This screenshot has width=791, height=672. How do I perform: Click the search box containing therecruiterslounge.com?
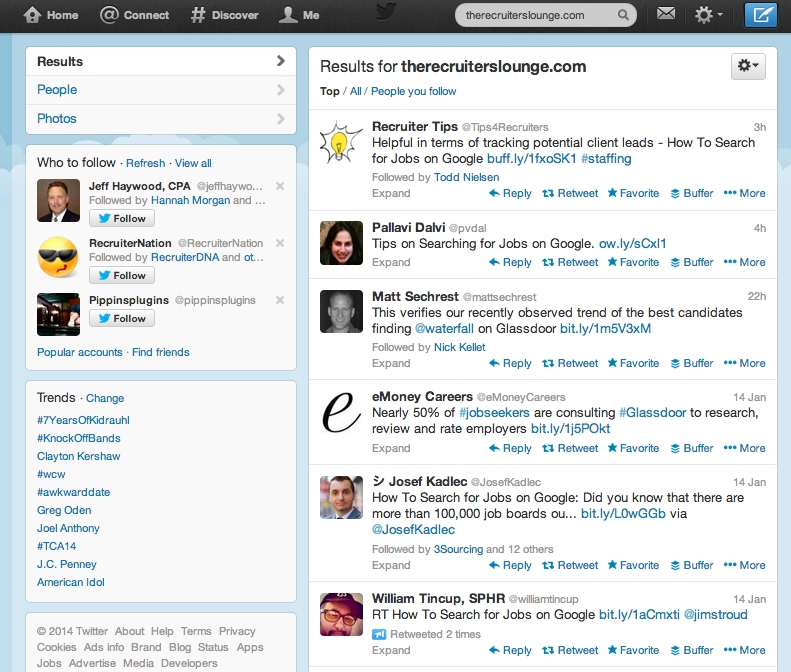545,15
